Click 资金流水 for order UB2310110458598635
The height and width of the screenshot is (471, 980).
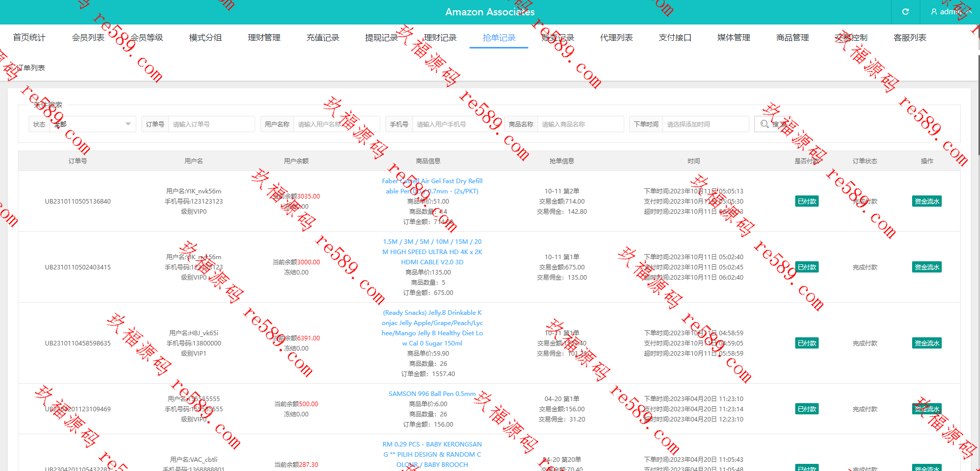(x=927, y=343)
